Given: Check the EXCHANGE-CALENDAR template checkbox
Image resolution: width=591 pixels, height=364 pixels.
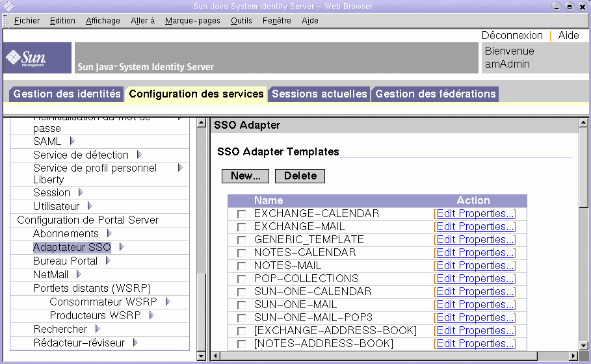Looking at the screenshot, I should pyautogui.click(x=241, y=214).
